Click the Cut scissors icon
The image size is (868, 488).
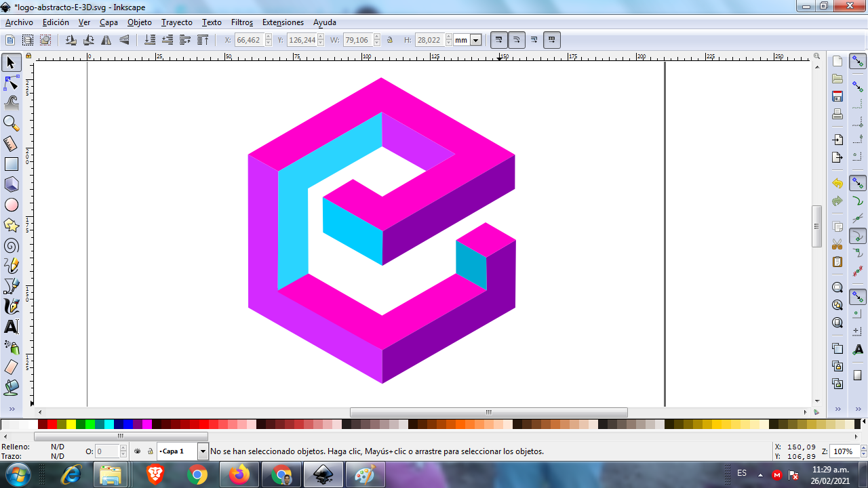pos(837,244)
